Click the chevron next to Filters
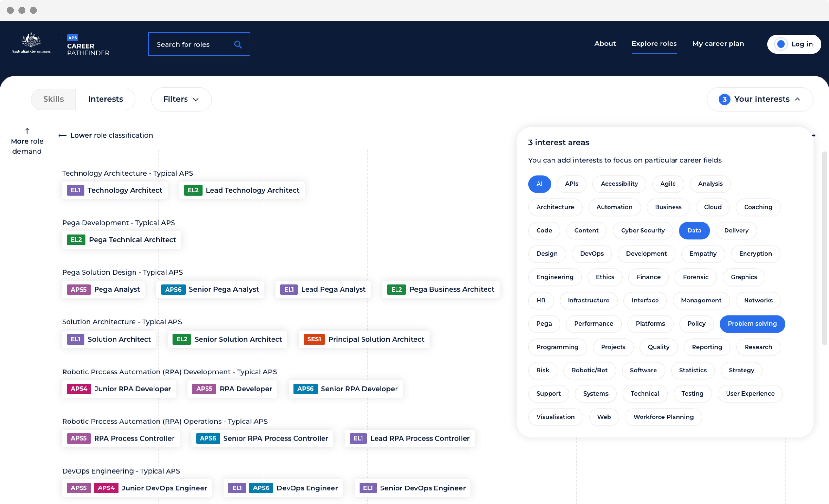 click(x=196, y=100)
